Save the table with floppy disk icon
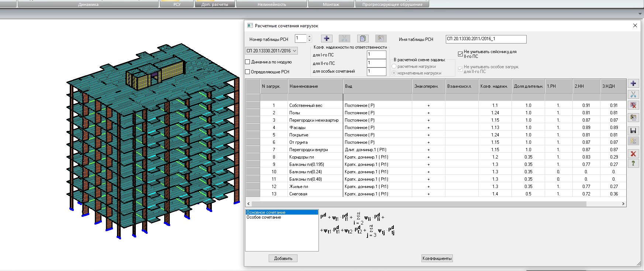 point(633,131)
